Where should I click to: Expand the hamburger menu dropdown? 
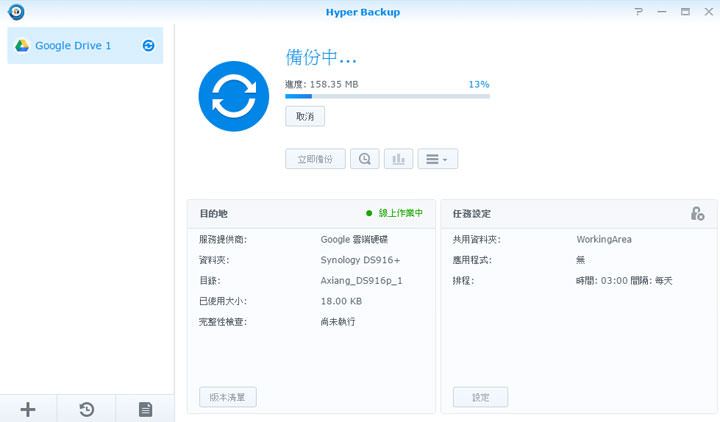(437, 159)
